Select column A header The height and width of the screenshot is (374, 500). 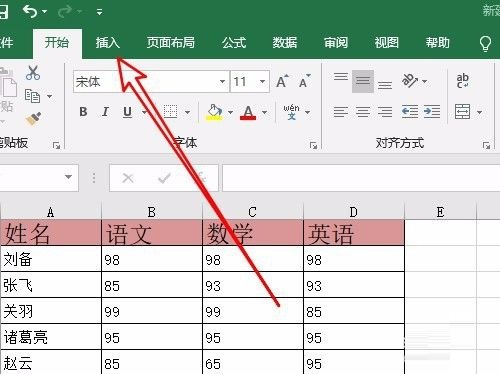pos(51,211)
